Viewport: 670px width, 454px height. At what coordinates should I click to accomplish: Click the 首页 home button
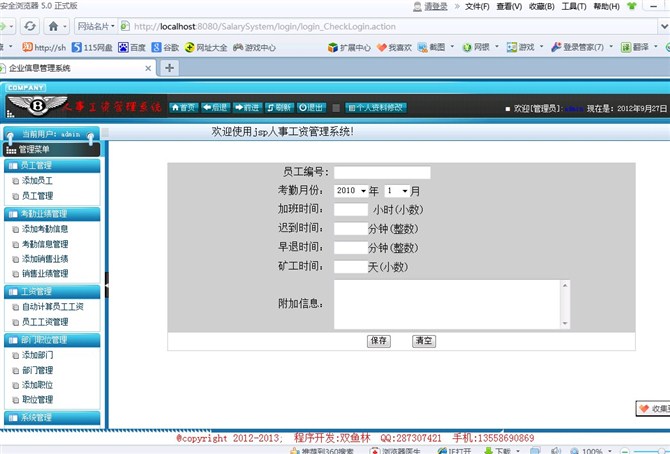(184, 107)
